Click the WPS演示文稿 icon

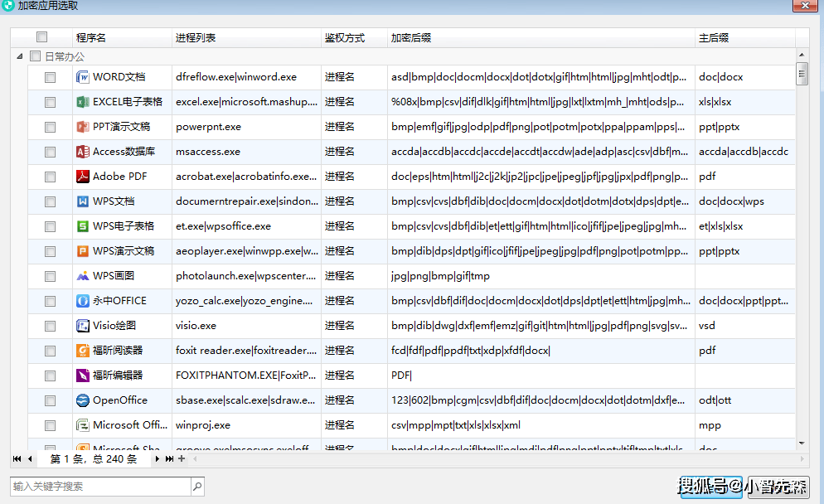coord(83,251)
